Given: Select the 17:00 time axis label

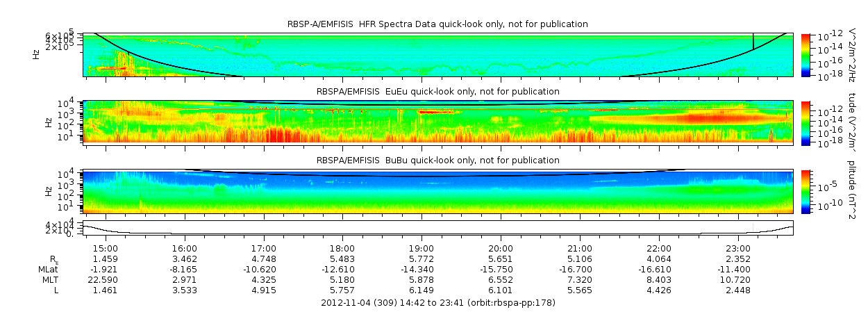Looking at the screenshot, I should (x=264, y=248).
